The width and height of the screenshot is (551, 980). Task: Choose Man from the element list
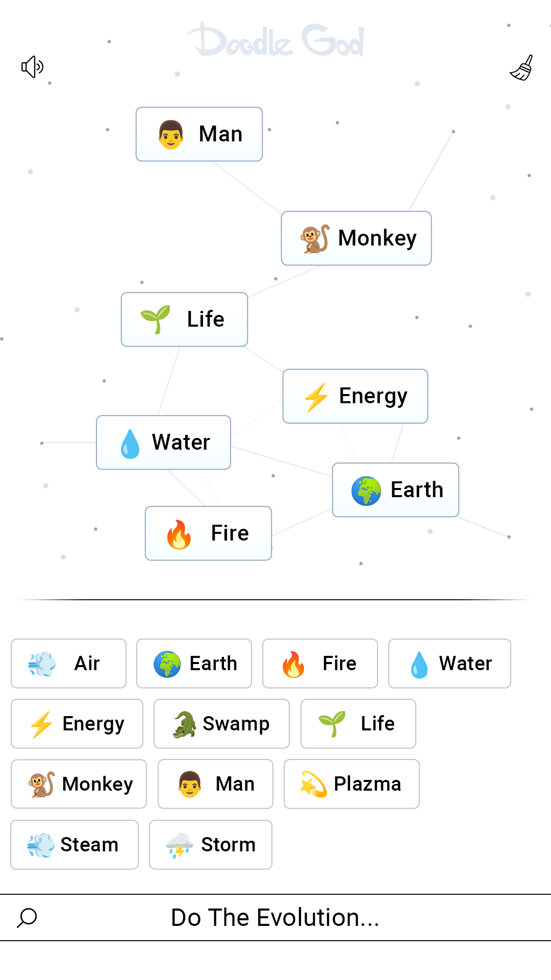coord(215,784)
